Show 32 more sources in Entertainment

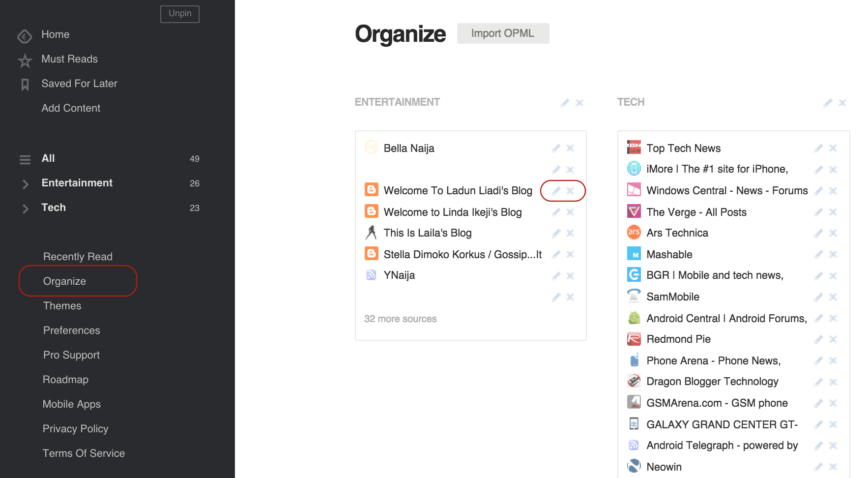400,319
